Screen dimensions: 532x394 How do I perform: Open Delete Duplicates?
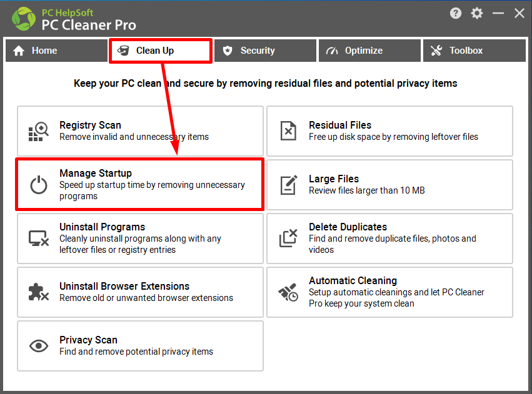coord(390,239)
